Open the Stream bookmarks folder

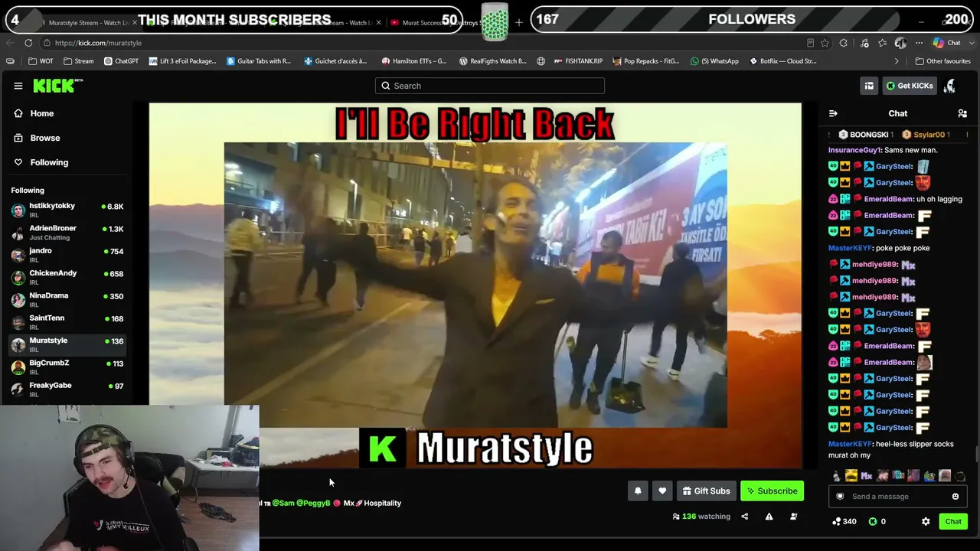tap(79, 61)
